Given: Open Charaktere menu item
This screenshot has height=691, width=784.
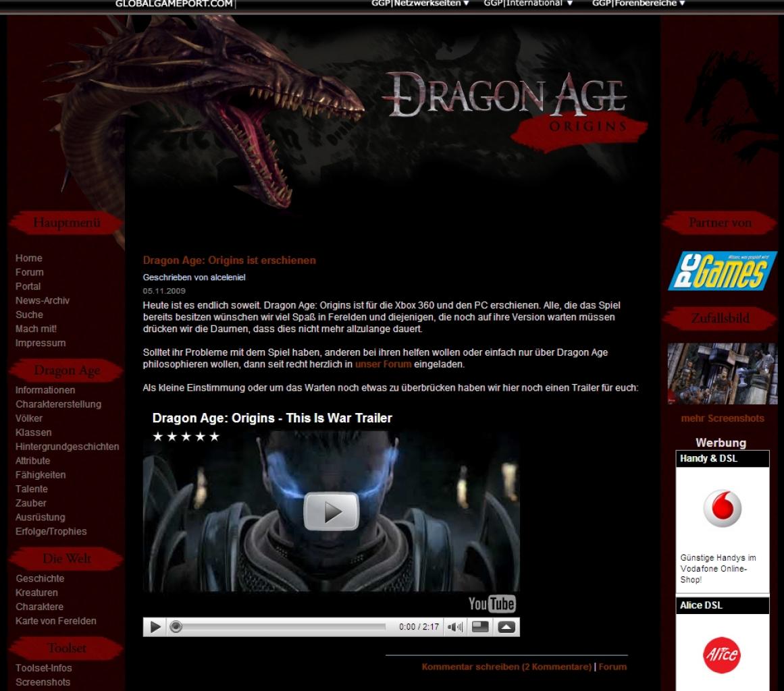Looking at the screenshot, I should [x=39, y=607].
